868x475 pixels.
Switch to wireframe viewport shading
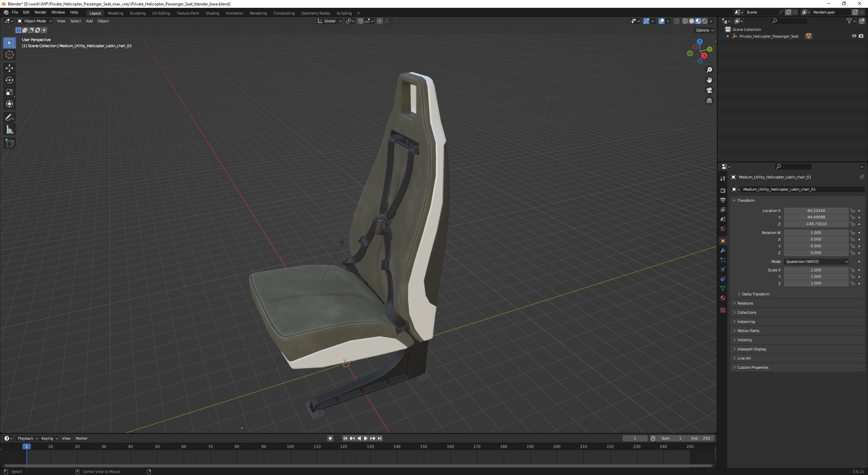pyautogui.click(x=685, y=21)
